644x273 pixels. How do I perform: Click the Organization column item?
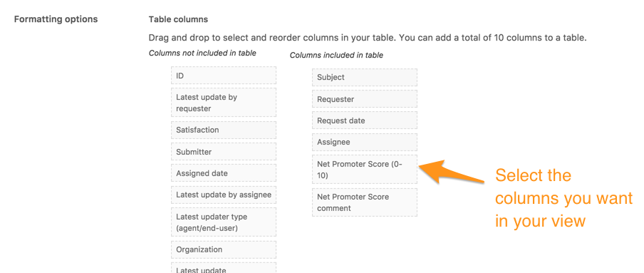(x=224, y=249)
